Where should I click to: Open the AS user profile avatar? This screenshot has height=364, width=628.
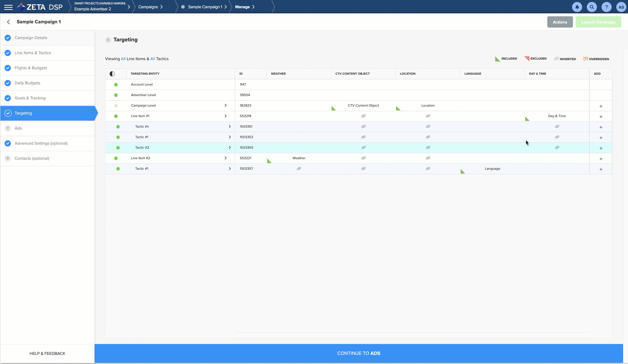click(621, 7)
